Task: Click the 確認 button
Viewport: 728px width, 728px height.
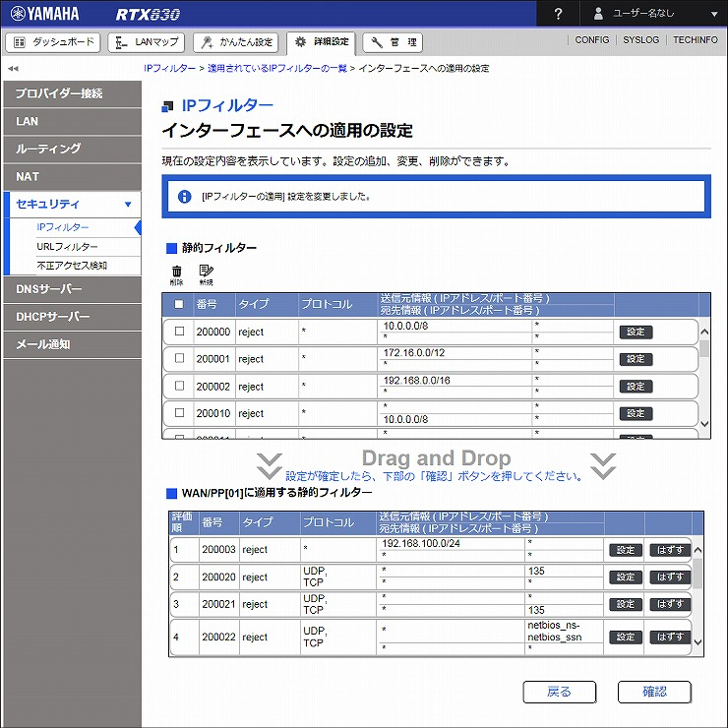Action: tap(654, 692)
